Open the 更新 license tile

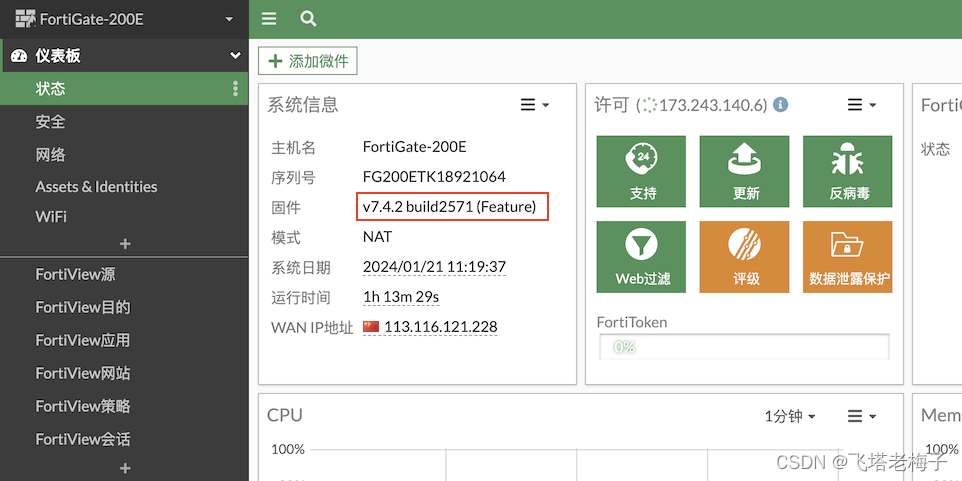(x=744, y=171)
